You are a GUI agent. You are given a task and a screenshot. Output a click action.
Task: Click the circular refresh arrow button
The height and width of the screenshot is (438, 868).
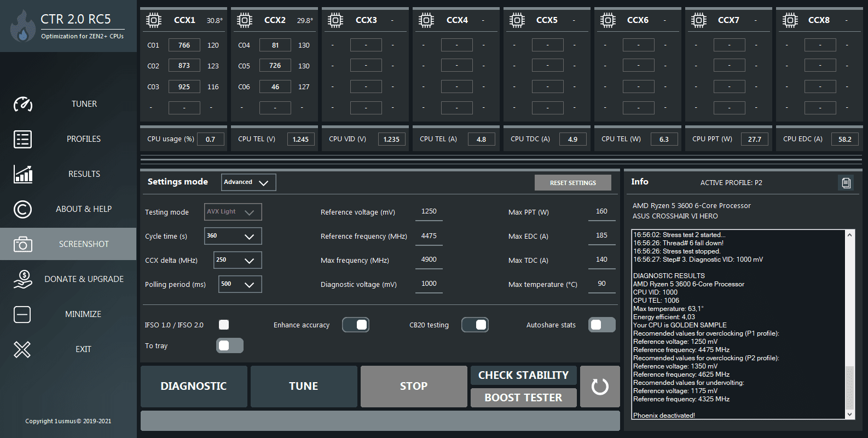600,387
